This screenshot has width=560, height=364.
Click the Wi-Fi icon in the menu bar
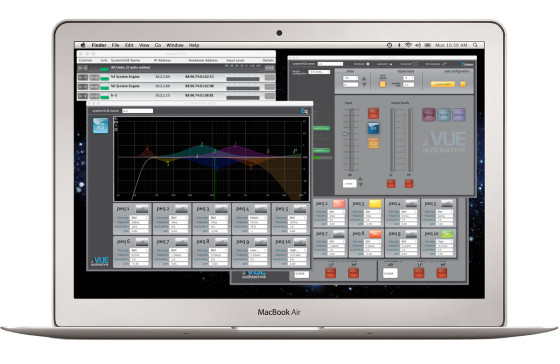point(408,45)
